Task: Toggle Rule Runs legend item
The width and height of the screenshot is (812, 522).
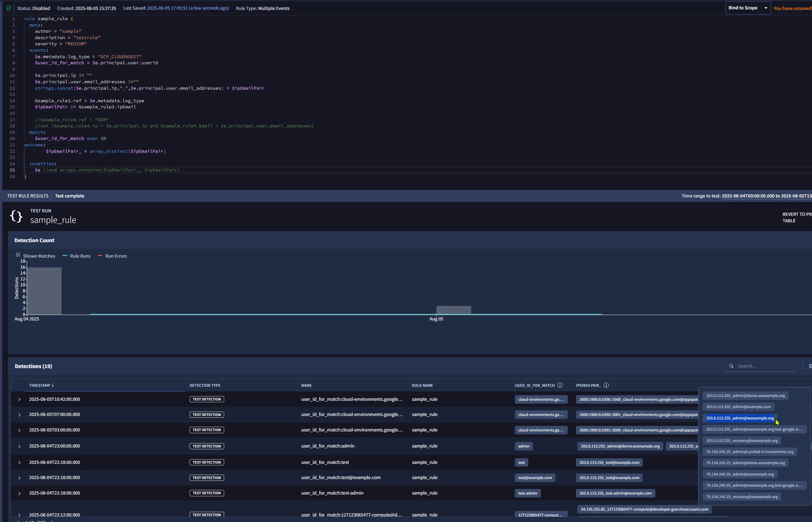Action: (77, 256)
